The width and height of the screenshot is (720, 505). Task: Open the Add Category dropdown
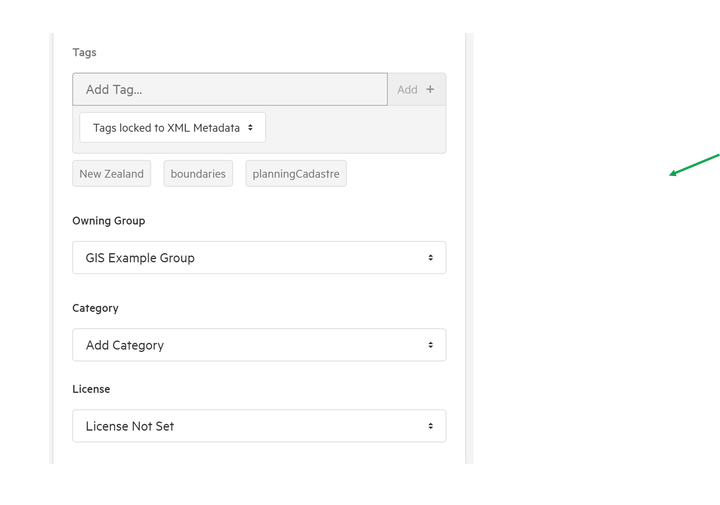click(259, 345)
